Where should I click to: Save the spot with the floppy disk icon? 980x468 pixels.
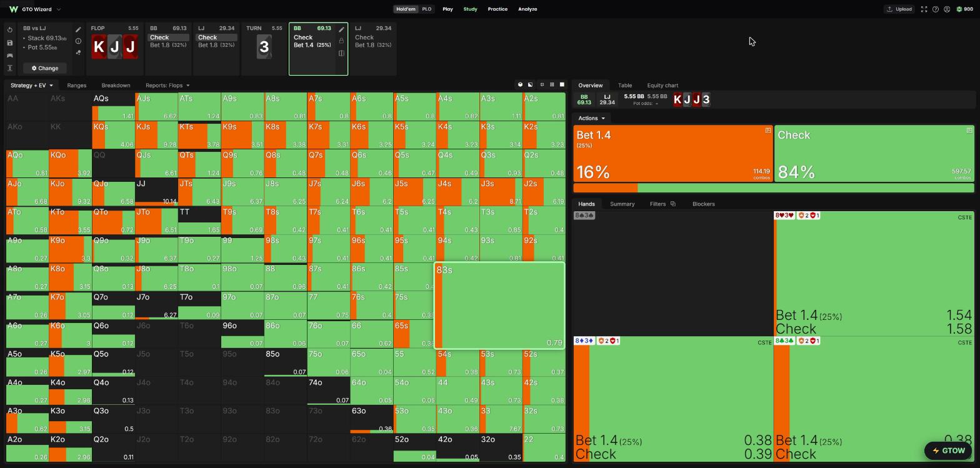pos(10,42)
